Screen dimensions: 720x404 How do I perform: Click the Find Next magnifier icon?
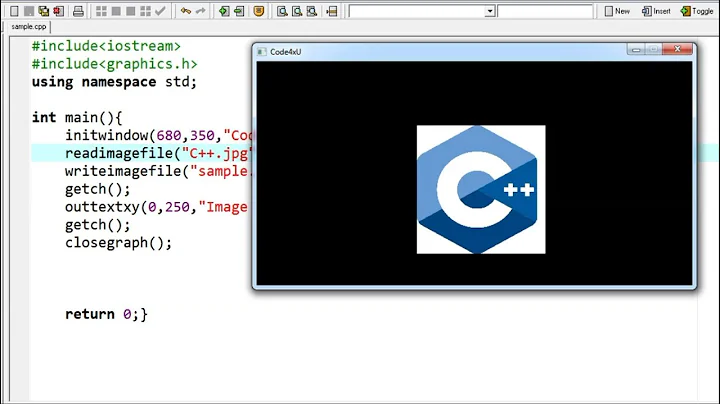[x=312, y=11]
